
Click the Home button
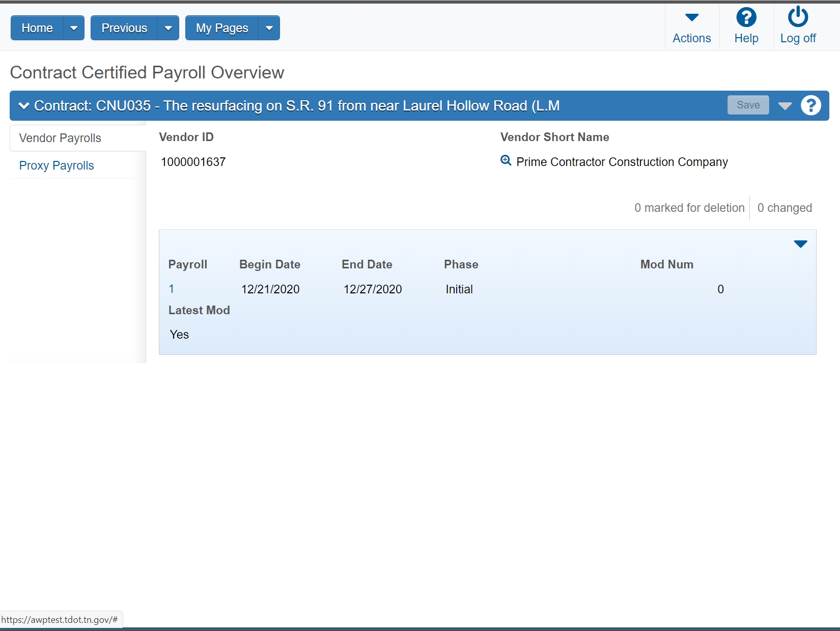coord(37,28)
